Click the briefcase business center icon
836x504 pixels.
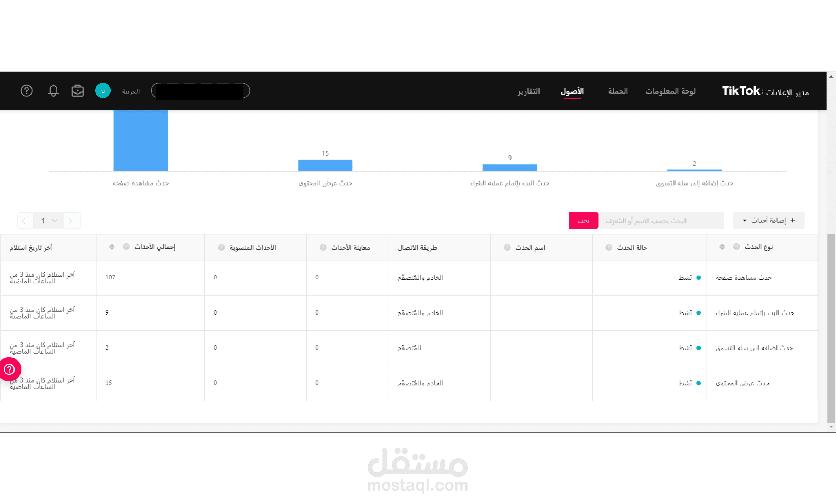click(x=78, y=91)
